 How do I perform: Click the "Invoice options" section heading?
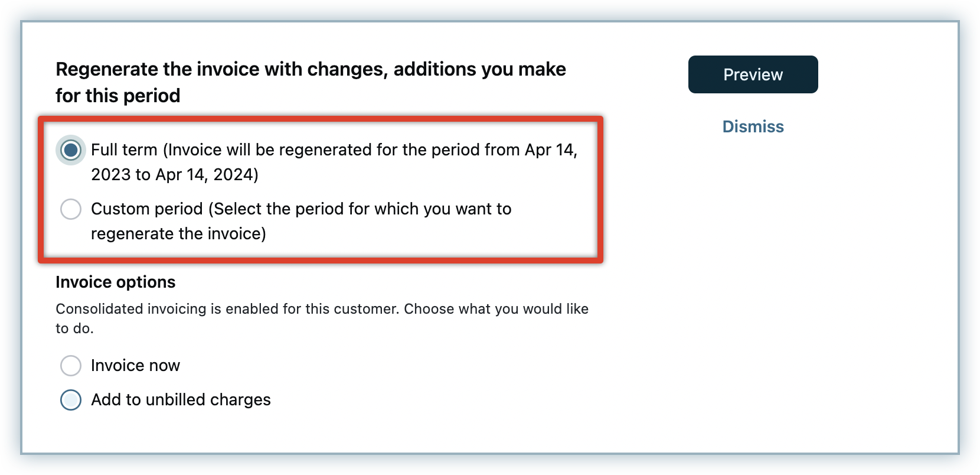pos(115,282)
